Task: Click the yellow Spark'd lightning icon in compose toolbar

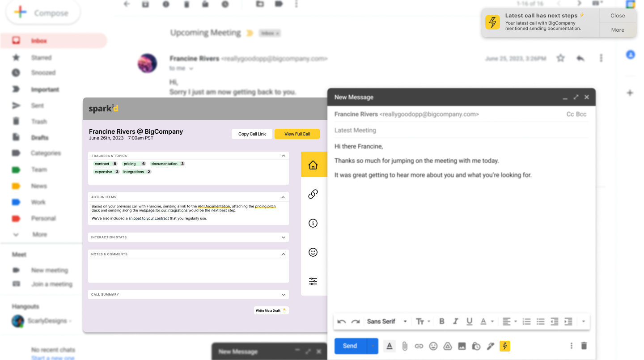Action: (x=505, y=346)
